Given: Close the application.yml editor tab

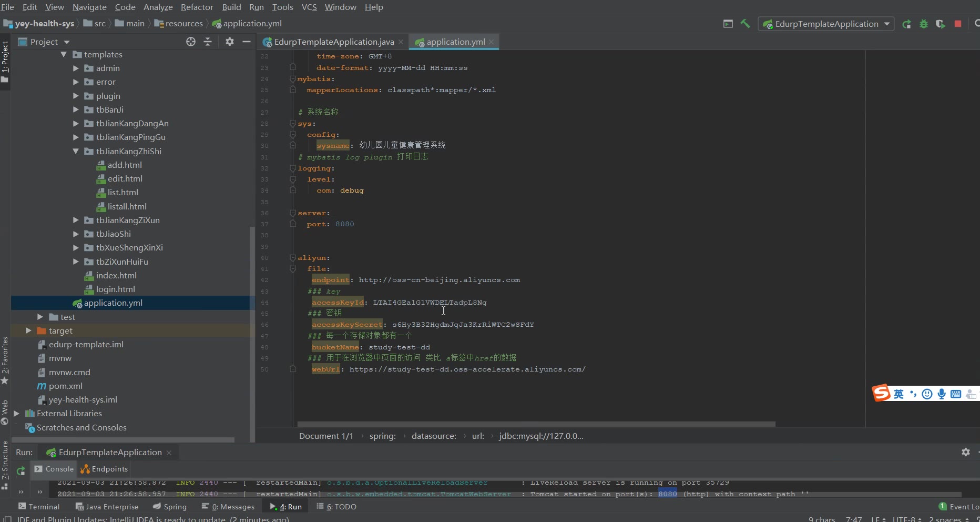Looking at the screenshot, I should 491,42.
